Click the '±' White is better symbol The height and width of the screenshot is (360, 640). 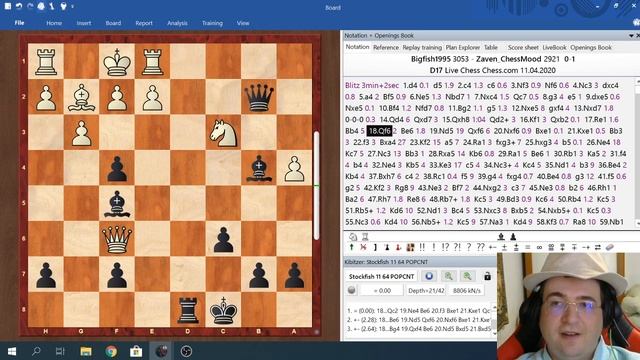pos(504,247)
